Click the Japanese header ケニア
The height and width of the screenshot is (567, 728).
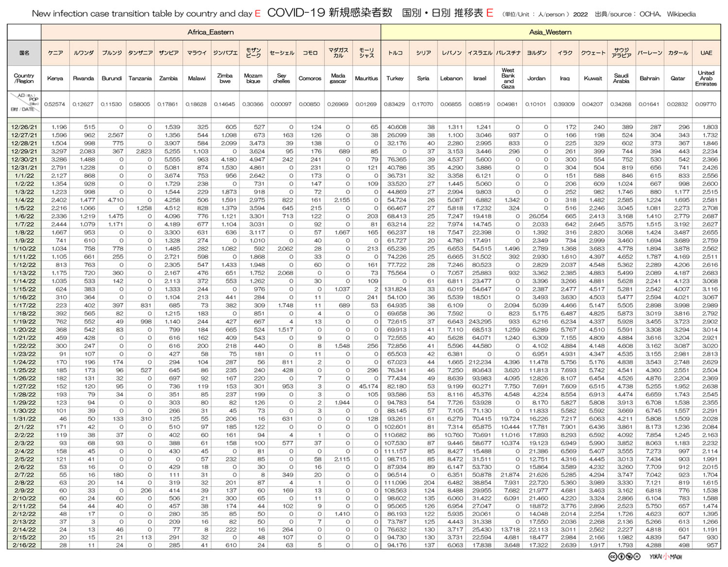55,53
